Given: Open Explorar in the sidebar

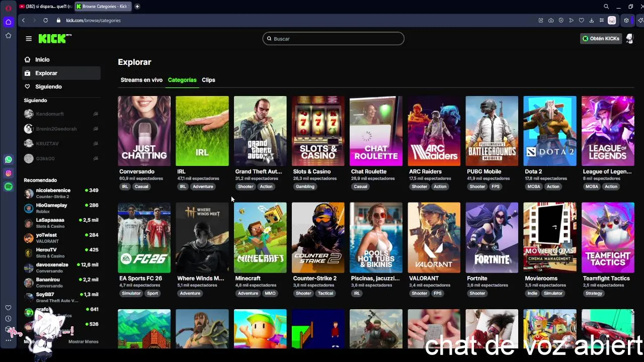Looking at the screenshot, I should pos(61,73).
